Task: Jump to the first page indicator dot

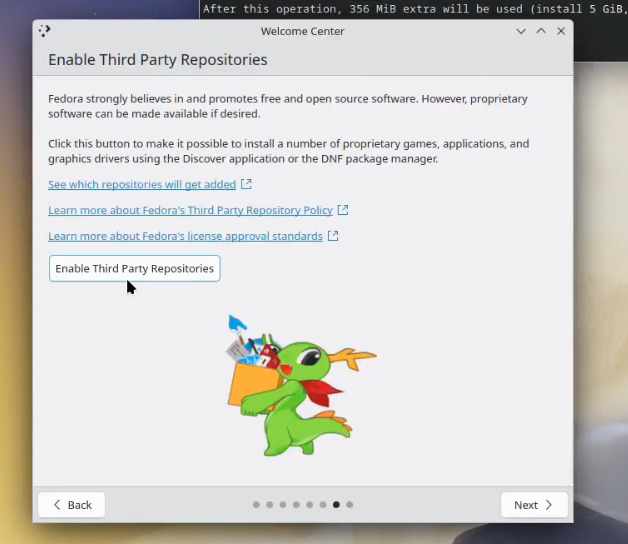Action: (x=256, y=505)
